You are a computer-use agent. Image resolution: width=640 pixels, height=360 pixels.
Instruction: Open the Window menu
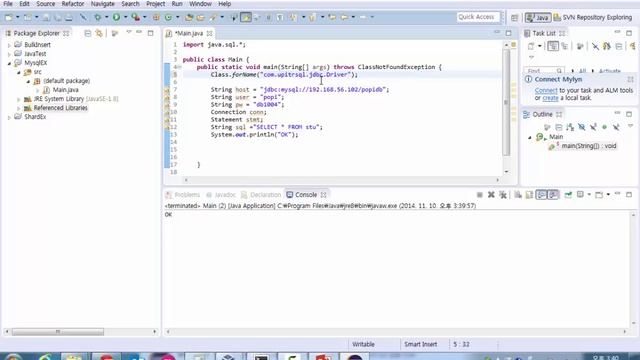(x=200, y=4)
